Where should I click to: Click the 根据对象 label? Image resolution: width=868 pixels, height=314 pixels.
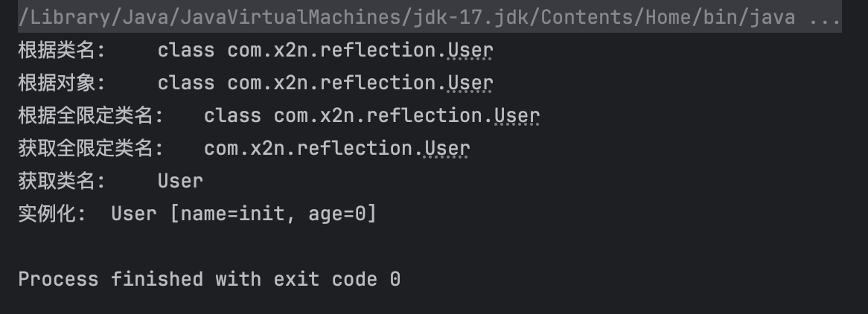tap(62, 83)
